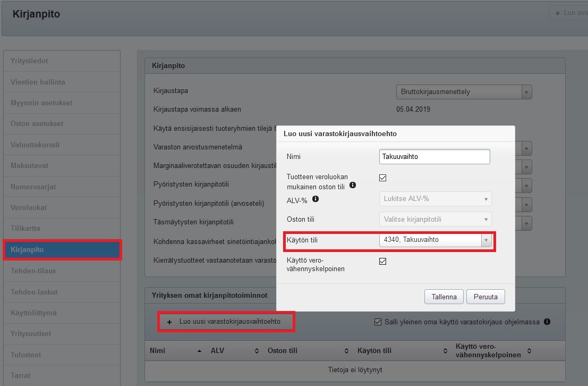Click Luo uusi varastokirjausvaihtoehto button
The height and width of the screenshot is (386, 588).
point(226,322)
